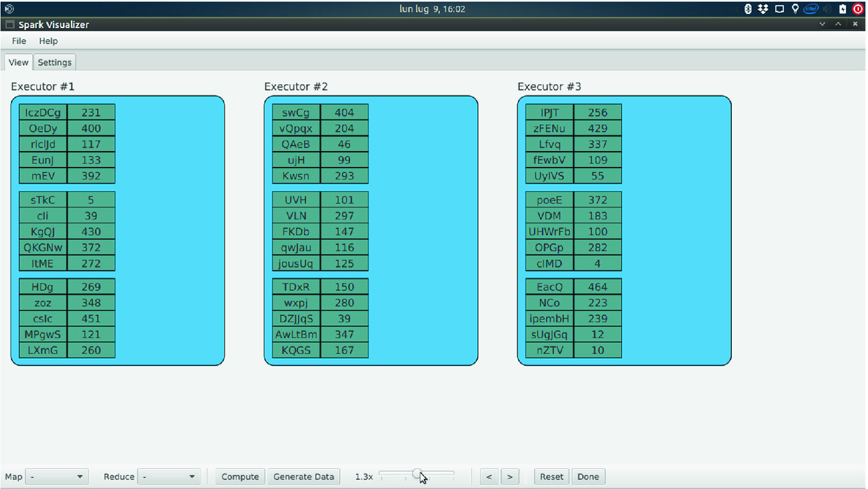
Task: Click the volume speaker tray icon
Action: pyautogui.click(x=828, y=9)
